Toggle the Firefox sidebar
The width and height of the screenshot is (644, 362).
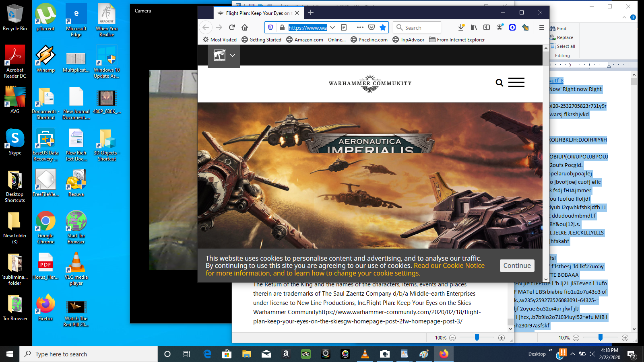pos(487,27)
